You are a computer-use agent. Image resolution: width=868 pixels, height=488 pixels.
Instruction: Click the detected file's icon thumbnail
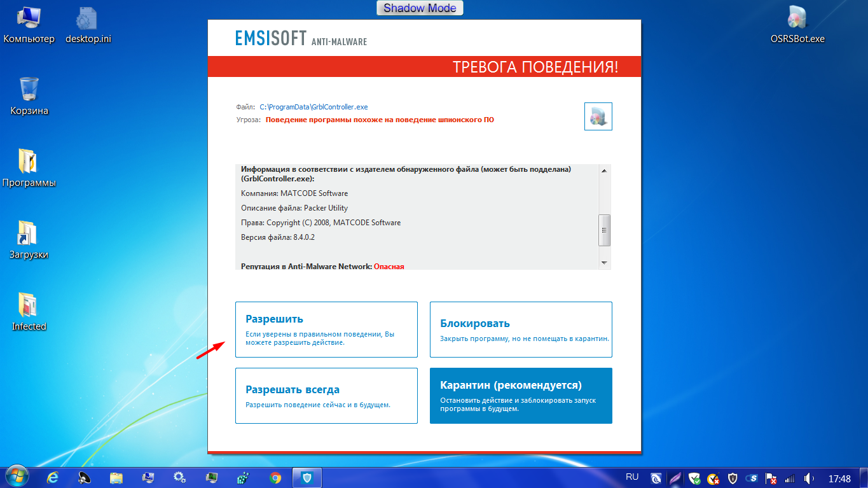coord(598,116)
